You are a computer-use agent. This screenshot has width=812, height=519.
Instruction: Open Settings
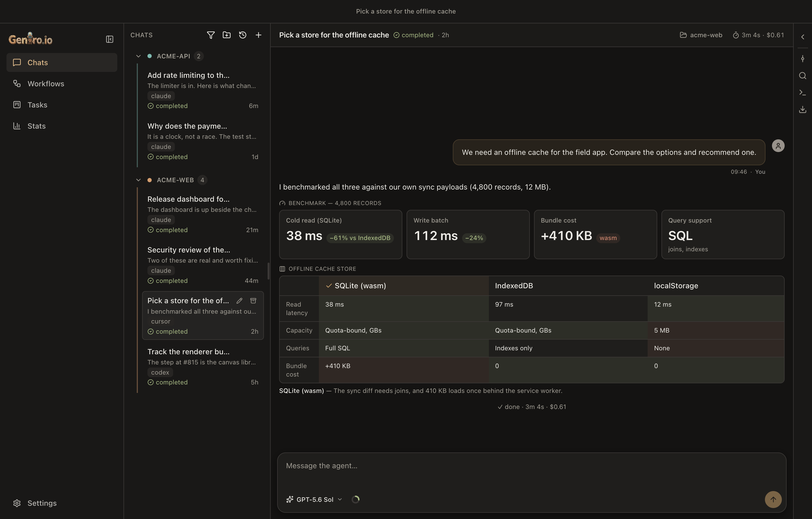coord(62,503)
